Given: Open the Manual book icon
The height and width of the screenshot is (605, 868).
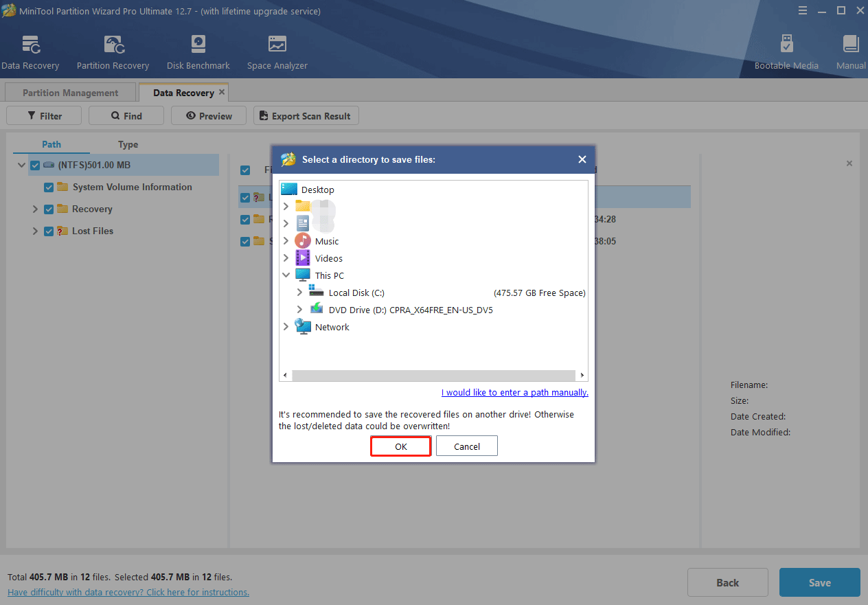Looking at the screenshot, I should coord(851,45).
